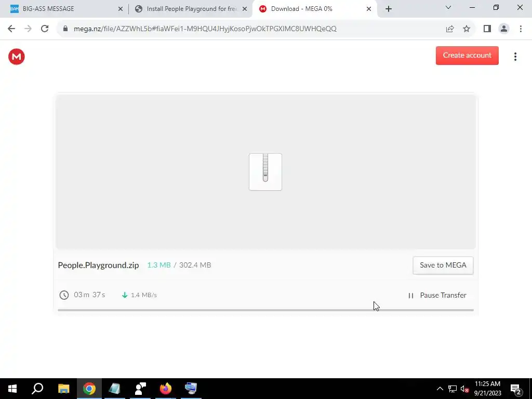
Task: Open a new browser tab
Action: click(389, 9)
